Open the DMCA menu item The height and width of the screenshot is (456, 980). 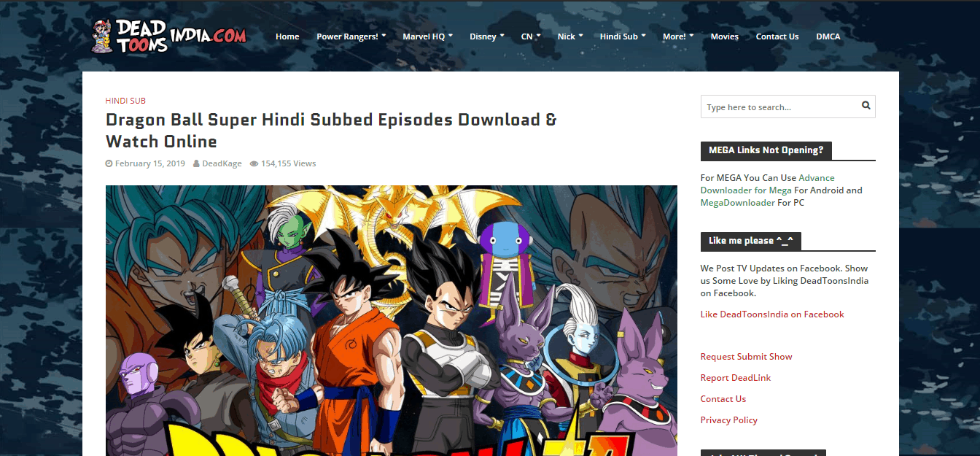[x=828, y=36]
